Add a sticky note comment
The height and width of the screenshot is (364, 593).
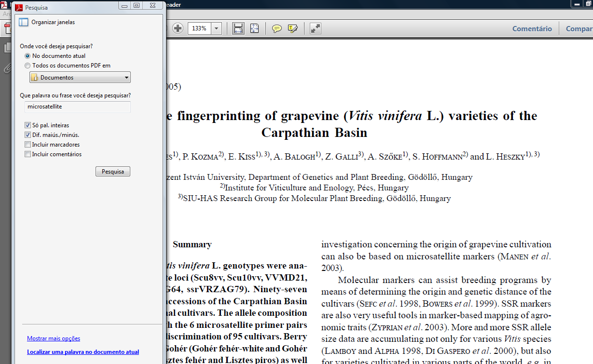tap(276, 28)
